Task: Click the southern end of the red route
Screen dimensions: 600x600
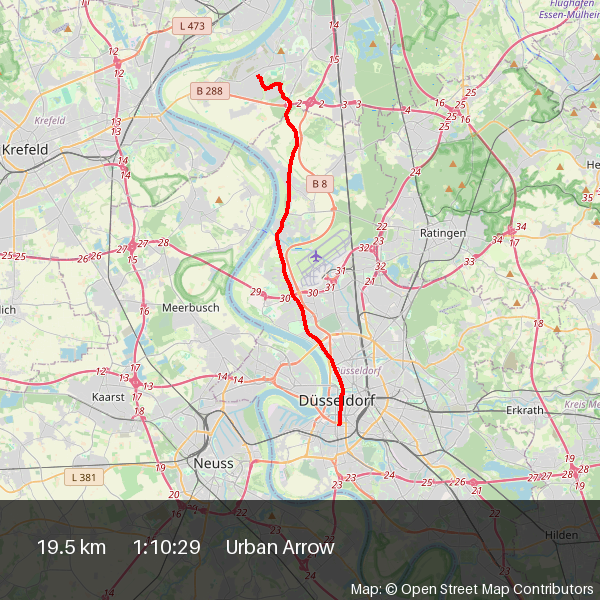Action: click(339, 423)
